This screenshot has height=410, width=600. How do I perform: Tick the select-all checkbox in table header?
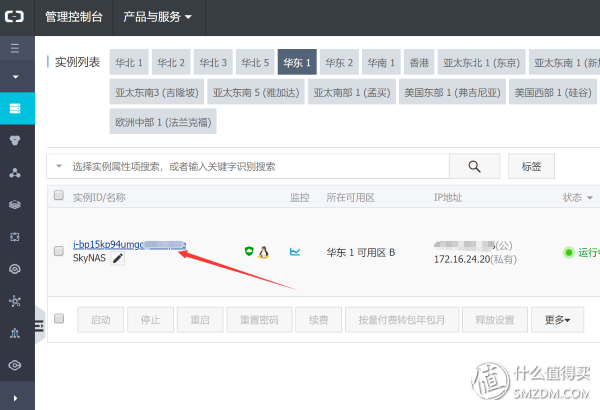tap(59, 195)
